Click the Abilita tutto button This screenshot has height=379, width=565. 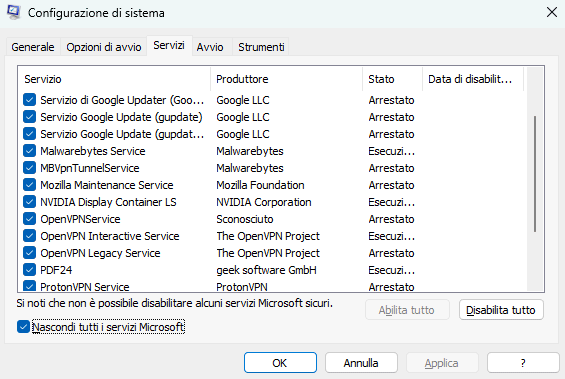[407, 310]
